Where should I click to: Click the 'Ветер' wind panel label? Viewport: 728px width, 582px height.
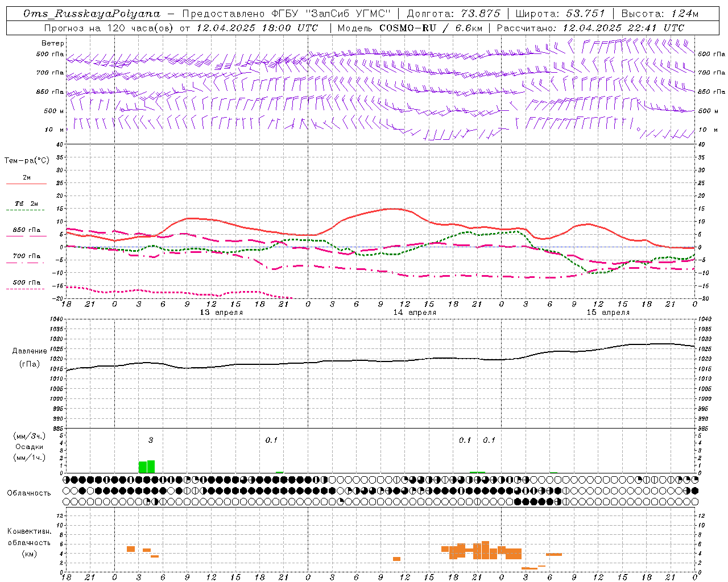53,43
